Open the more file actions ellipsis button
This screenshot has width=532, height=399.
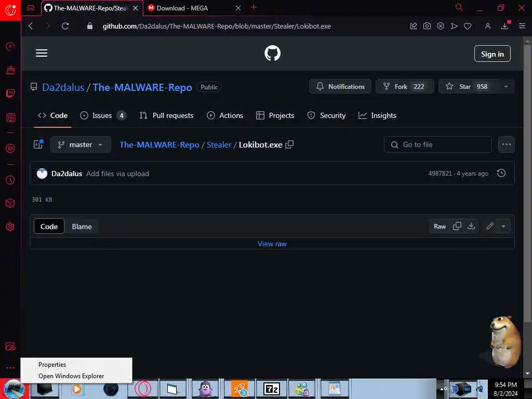point(507,144)
